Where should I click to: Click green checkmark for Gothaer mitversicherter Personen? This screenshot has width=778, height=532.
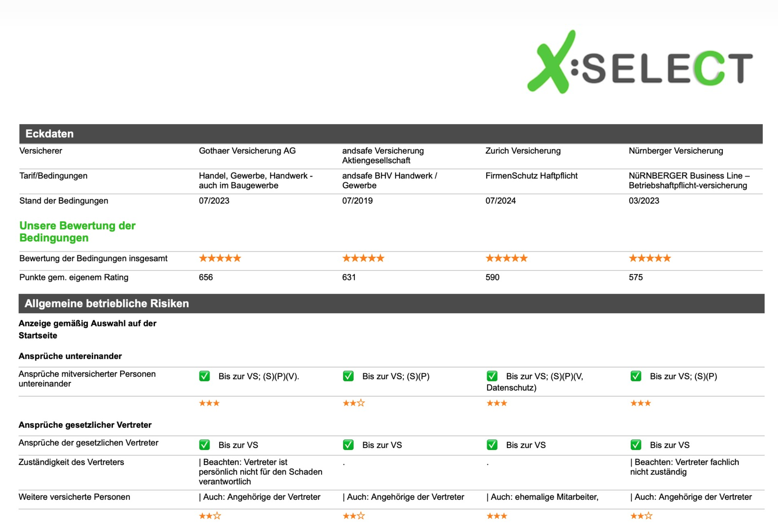coord(204,376)
